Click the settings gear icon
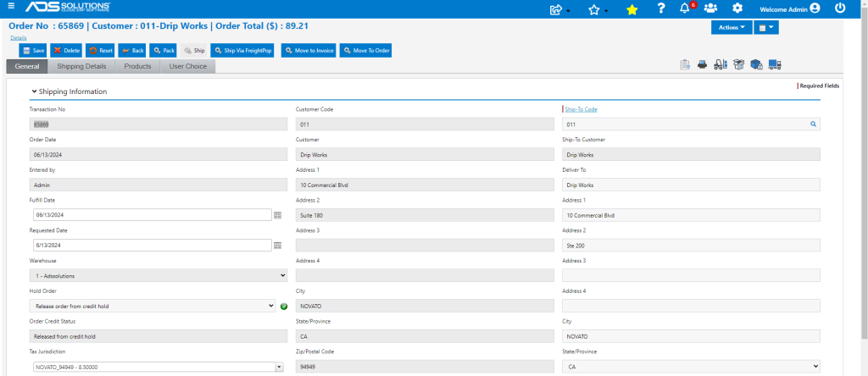Viewport: 868px width, 376px height. pos(737,8)
